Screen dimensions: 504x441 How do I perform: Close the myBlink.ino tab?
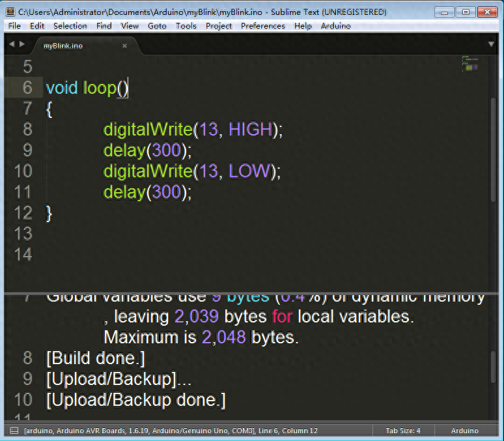tap(125, 46)
